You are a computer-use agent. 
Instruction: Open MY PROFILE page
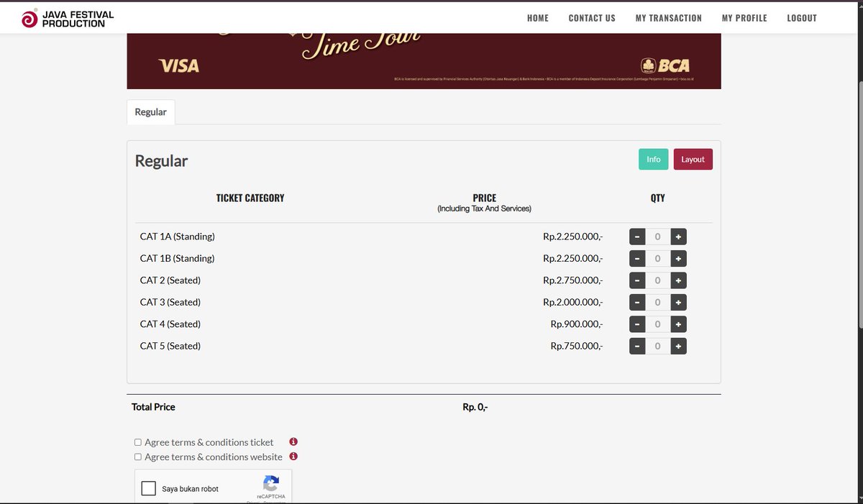(x=744, y=18)
